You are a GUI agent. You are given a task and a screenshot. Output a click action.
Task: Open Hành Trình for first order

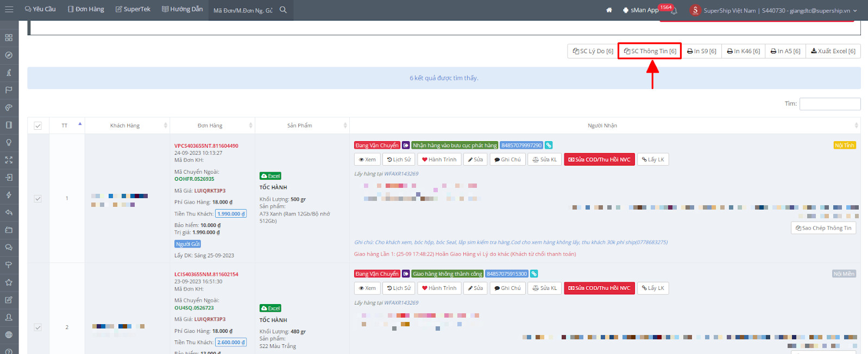439,160
